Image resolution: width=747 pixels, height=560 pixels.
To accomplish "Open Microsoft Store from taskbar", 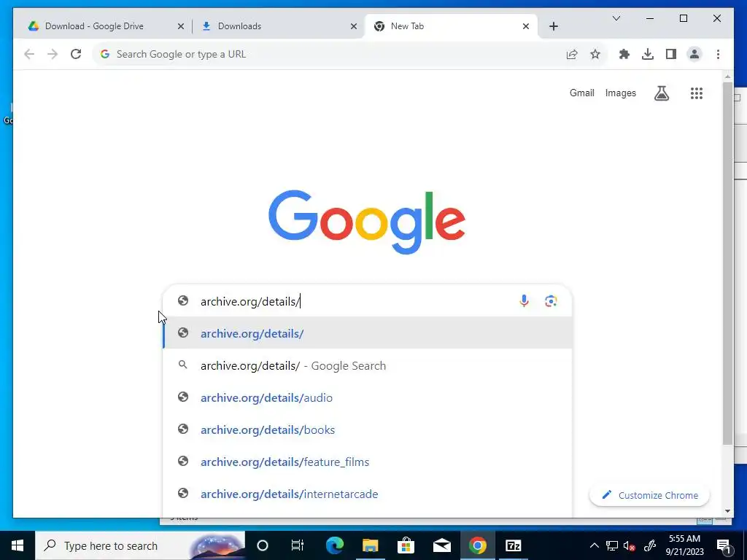I will [x=406, y=545].
